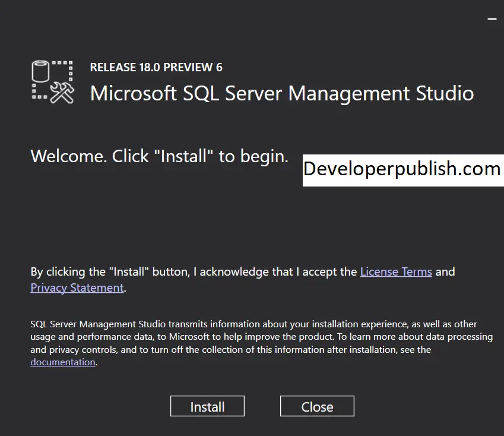
Task: Minimize the installer window
Action: tap(492, 19)
